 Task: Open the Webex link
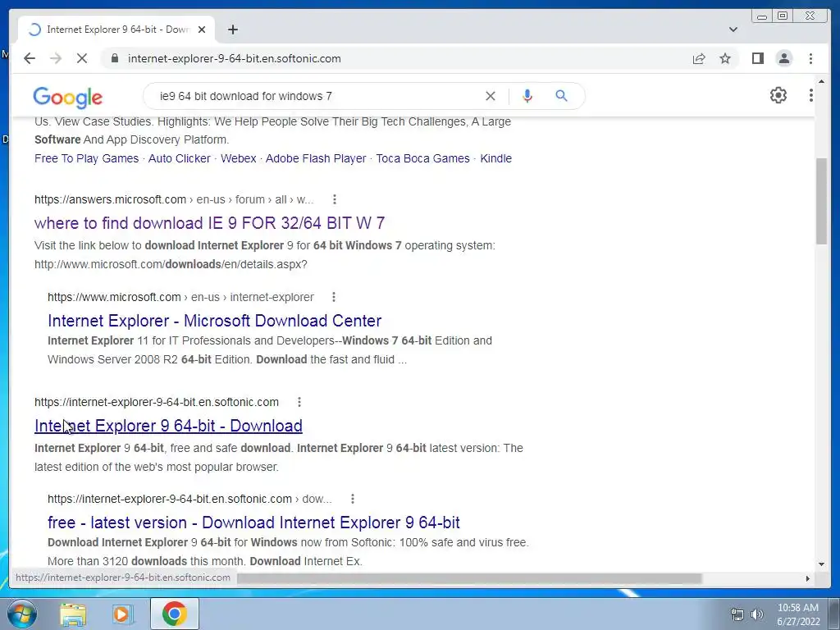239,158
